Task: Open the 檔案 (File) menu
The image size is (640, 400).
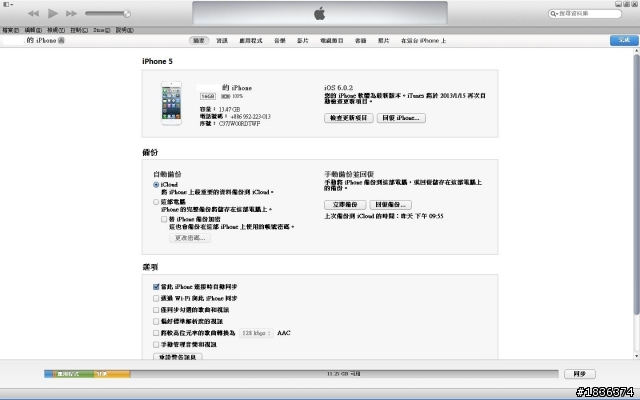Action: [x=11, y=30]
